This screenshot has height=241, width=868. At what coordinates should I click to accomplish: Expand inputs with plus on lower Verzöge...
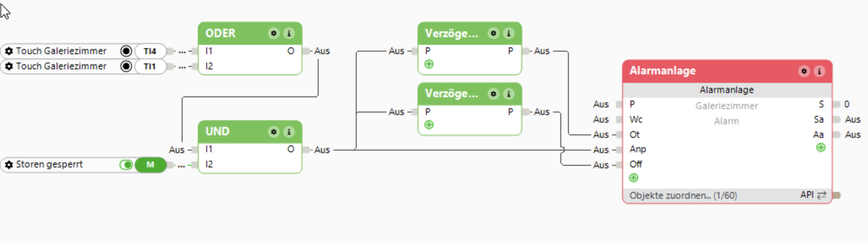click(429, 125)
